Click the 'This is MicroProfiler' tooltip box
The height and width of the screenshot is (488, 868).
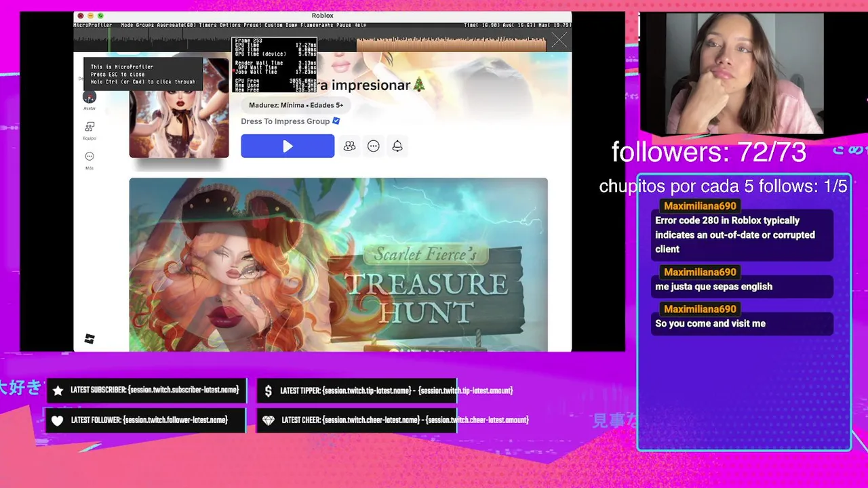pos(143,74)
